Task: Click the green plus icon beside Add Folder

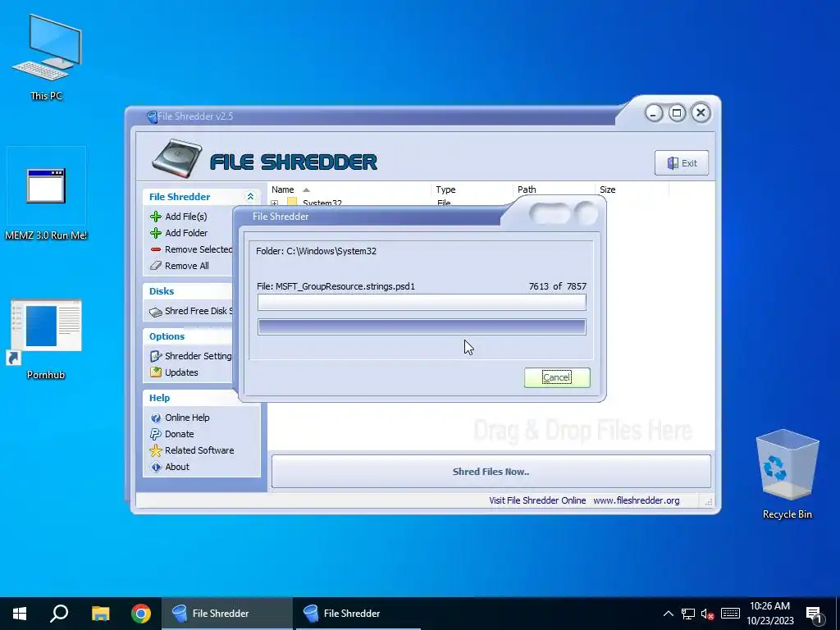Action: click(156, 233)
